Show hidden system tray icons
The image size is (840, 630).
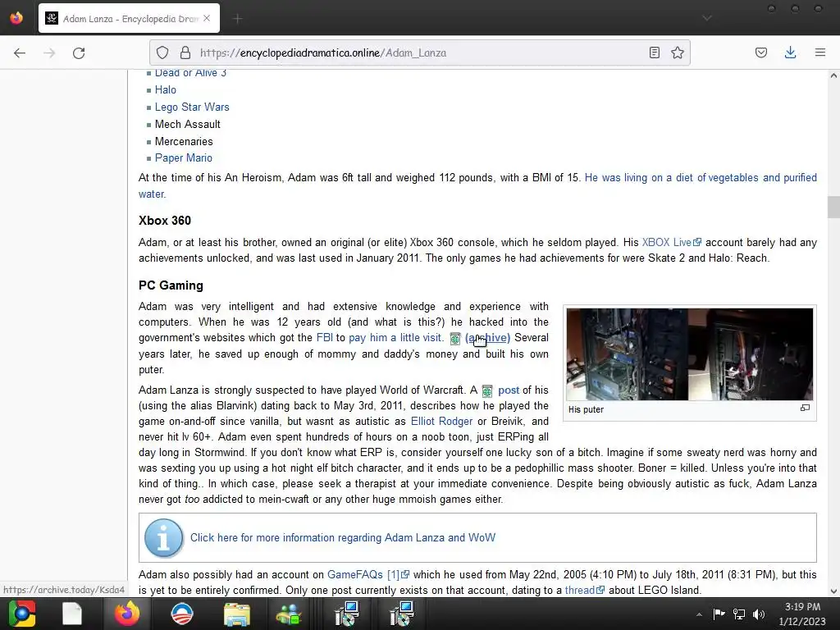699,614
